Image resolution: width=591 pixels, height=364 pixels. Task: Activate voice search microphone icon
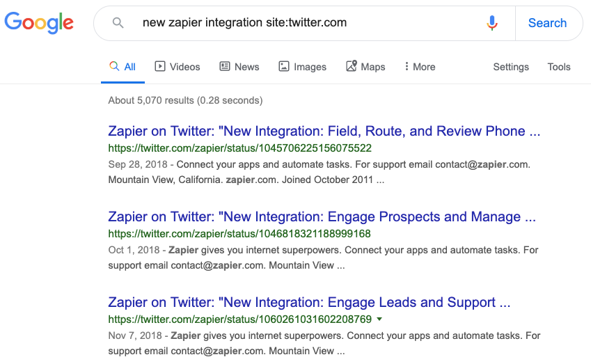492,22
